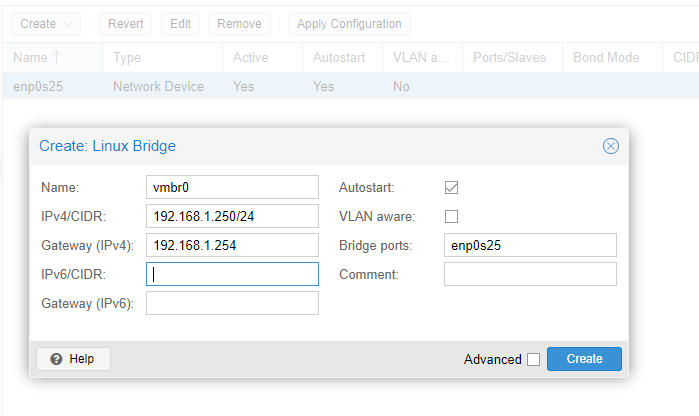Viewport: 699px width, 416px height.
Task: Click the VLAN a... column header
Action: point(422,58)
